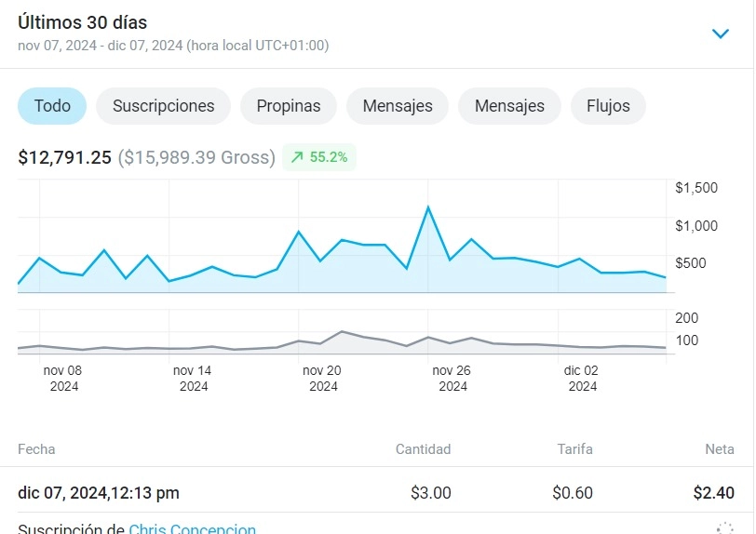
Task: Sort by the Fecha column header
Action: [x=36, y=449]
